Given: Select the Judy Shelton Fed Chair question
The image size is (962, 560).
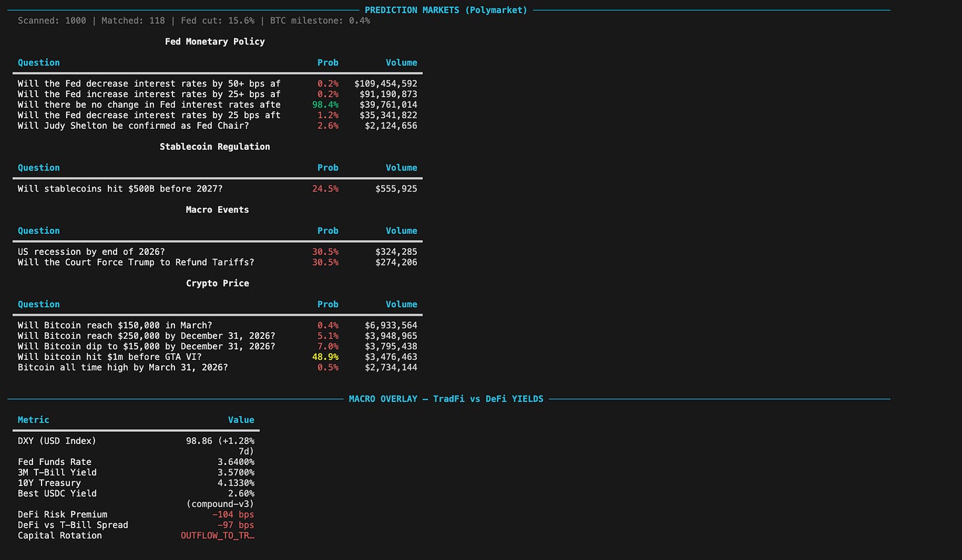Looking at the screenshot, I should (133, 126).
